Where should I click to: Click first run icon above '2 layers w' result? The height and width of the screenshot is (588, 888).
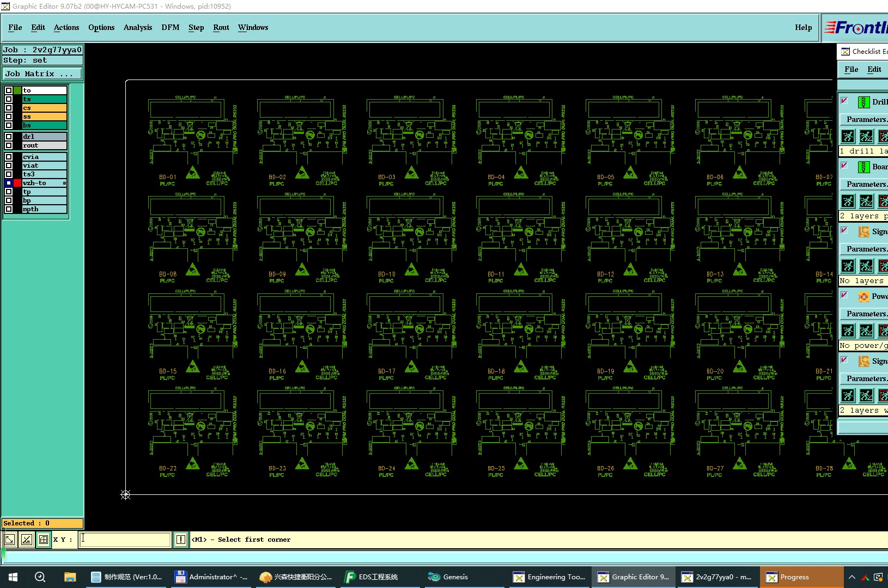click(x=848, y=395)
